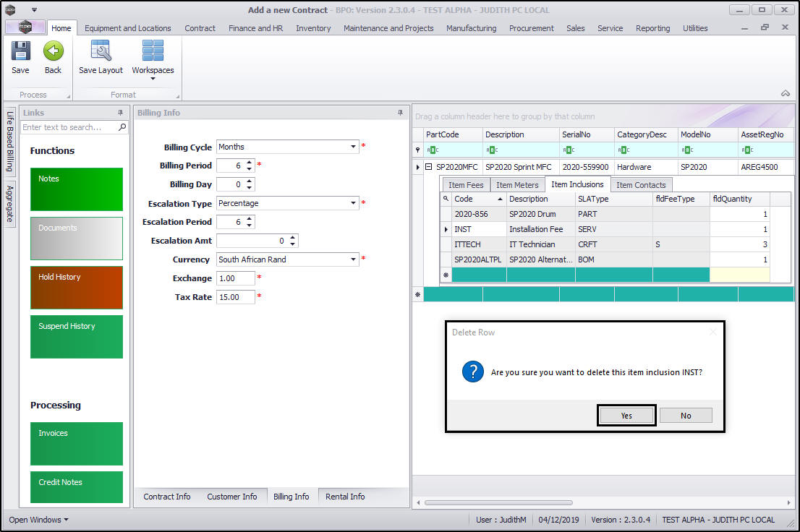This screenshot has height=532, width=800.
Task: Open the Escalation Type dropdown
Action: tap(354, 203)
